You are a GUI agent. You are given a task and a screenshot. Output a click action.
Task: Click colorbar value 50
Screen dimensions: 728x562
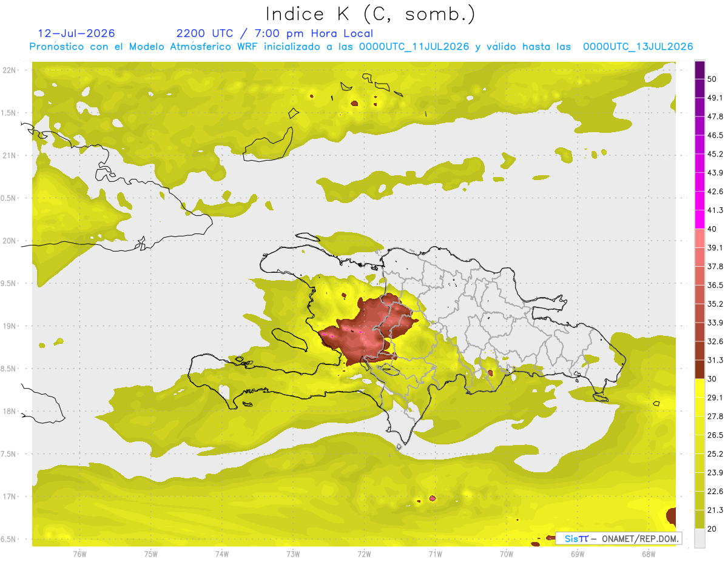pos(712,79)
